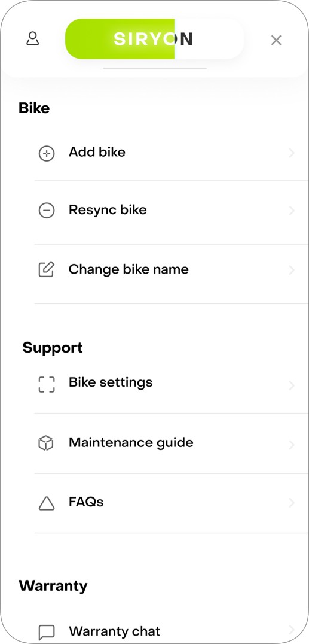
Task: Tap the minus circle icon beside Resync bike
Action: tap(47, 211)
